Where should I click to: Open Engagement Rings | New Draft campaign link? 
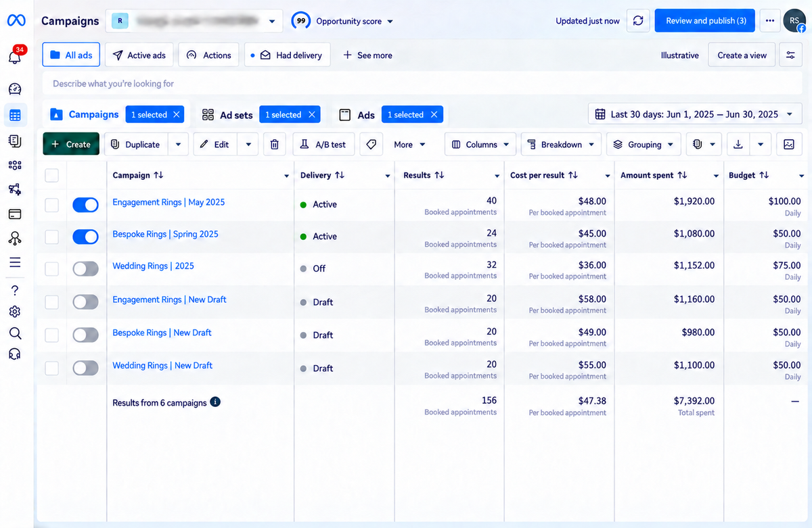tap(169, 299)
